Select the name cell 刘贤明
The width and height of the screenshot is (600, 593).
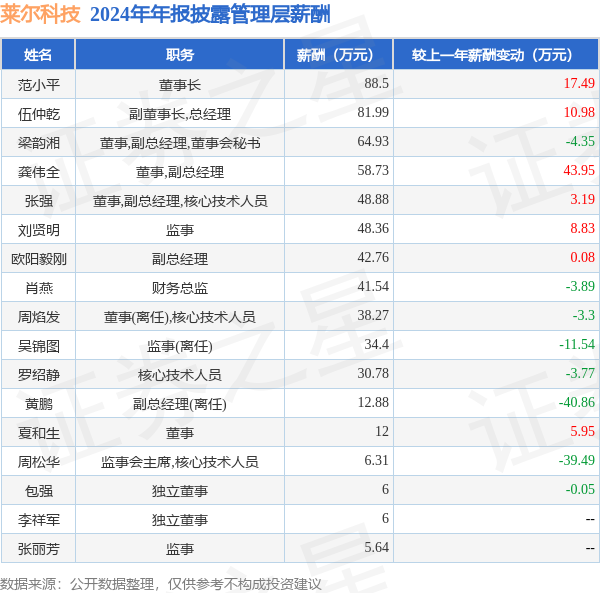tap(39, 230)
